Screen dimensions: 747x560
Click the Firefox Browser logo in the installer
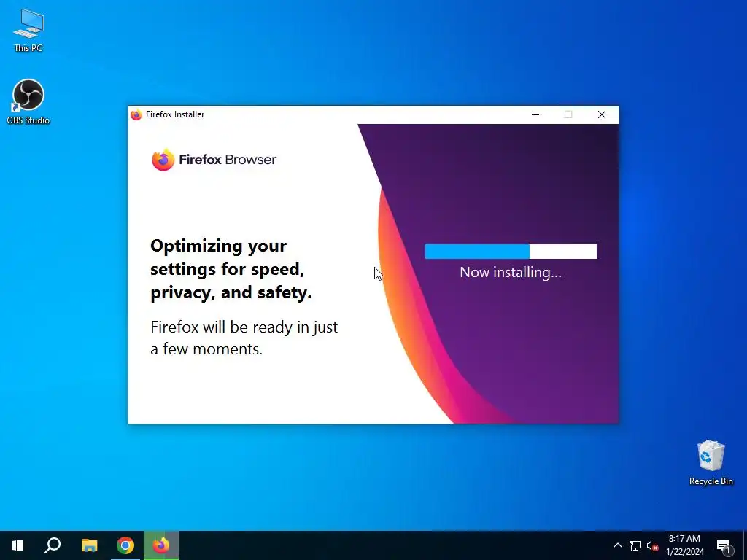(x=214, y=160)
